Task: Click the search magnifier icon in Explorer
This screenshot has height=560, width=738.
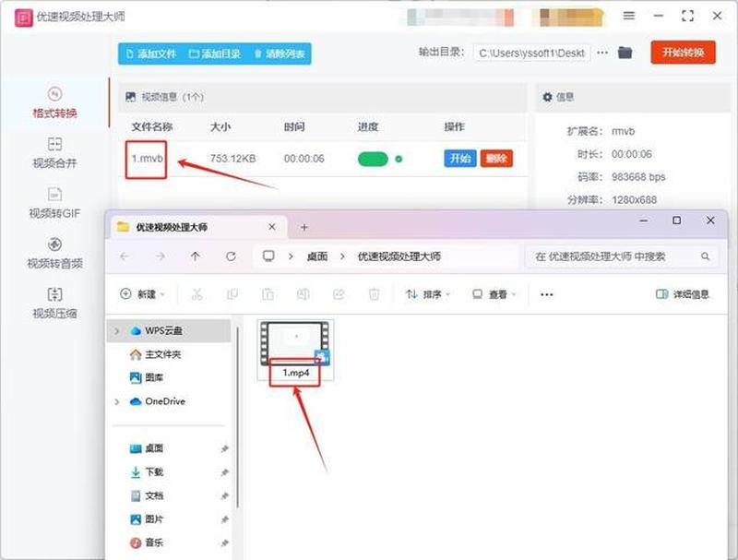Action: point(705,256)
